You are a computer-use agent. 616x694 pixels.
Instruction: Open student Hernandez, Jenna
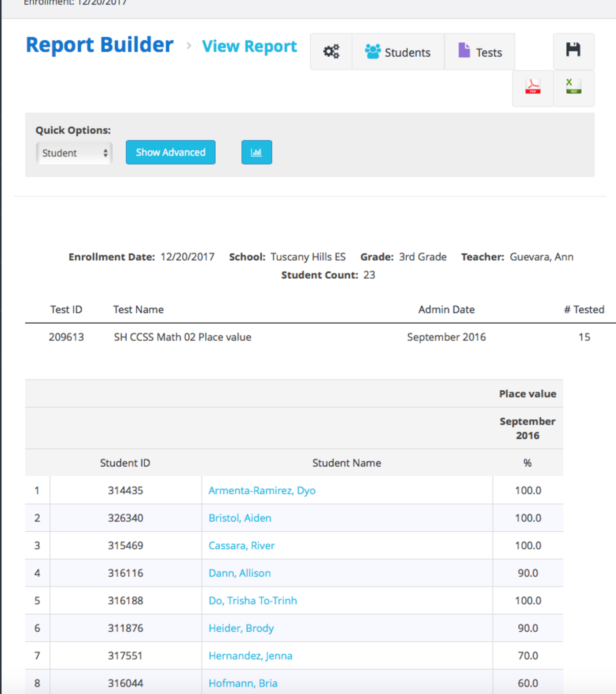tap(250, 655)
